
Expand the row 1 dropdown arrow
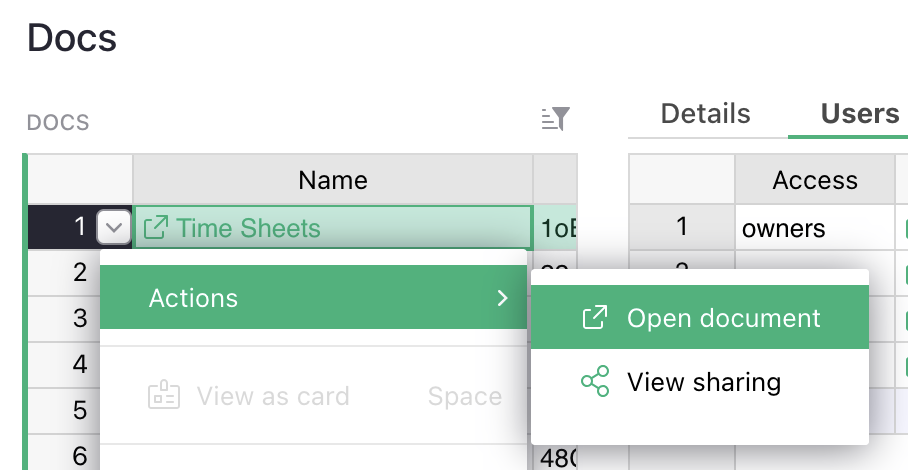(x=114, y=227)
